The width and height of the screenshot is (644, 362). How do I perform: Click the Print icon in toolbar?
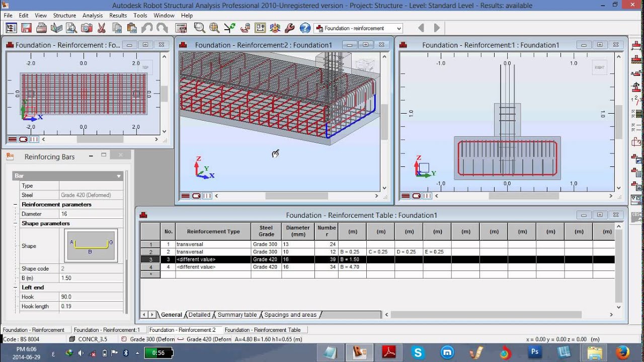click(x=41, y=28)
